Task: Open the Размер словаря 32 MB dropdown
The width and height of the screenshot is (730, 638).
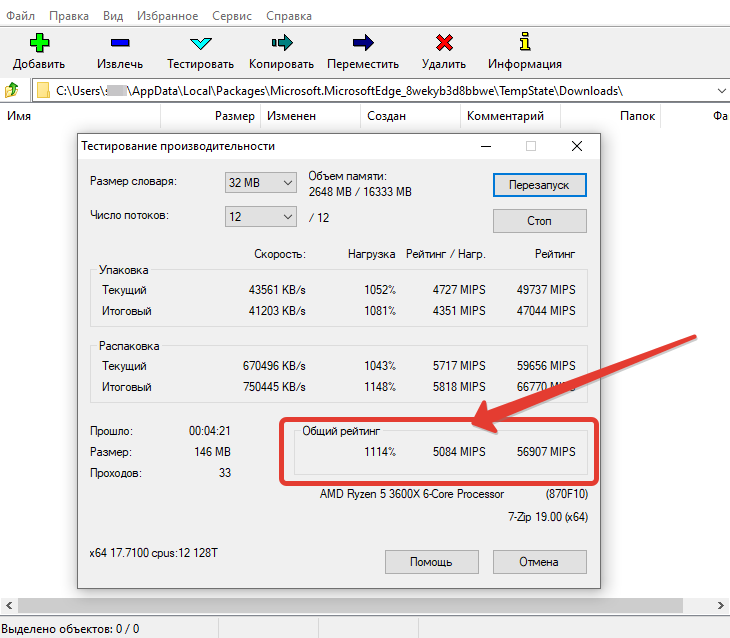Action: click(x=261, y=183)
